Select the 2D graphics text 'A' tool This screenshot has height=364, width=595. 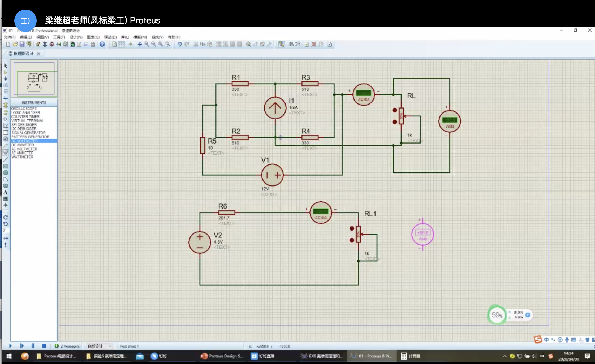6,192
